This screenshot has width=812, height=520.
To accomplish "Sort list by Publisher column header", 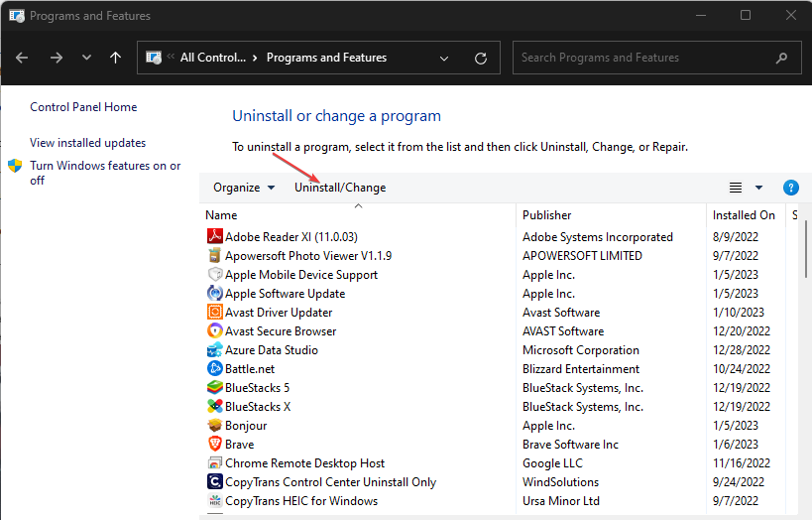I will (x=547, y=215).
